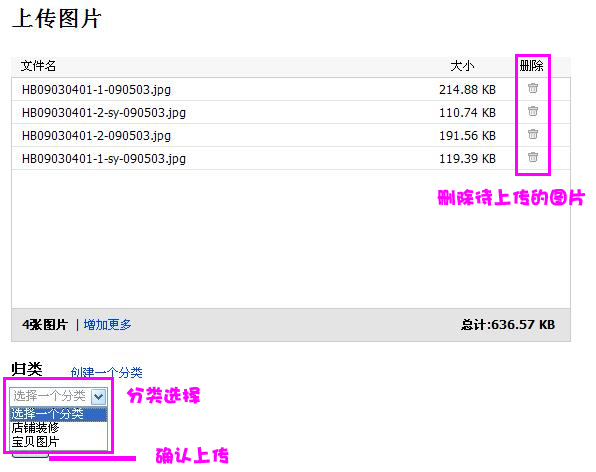The width and height of the screenshot is (596, 472).
Task: Click the 选择一个分类 combo box field
Action: click(59, 397)
